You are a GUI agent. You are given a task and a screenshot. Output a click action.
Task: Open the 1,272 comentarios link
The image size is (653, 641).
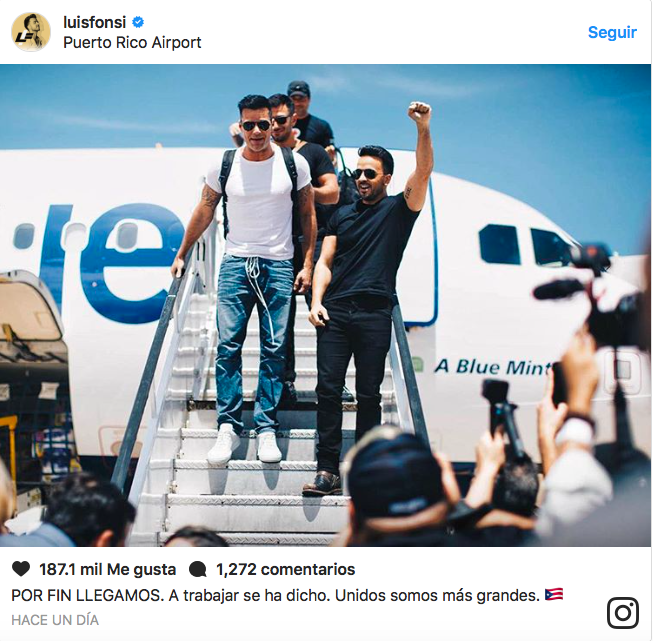(286, 569)
